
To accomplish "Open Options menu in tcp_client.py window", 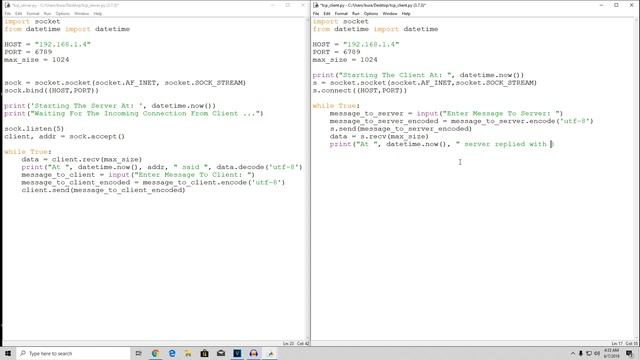I will [x=371, y=13].
